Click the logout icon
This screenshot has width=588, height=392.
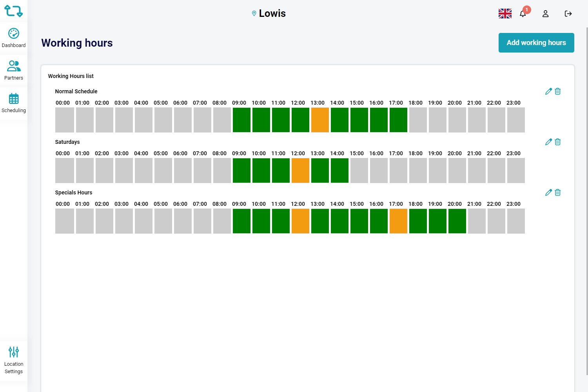[x=568, y=14]
